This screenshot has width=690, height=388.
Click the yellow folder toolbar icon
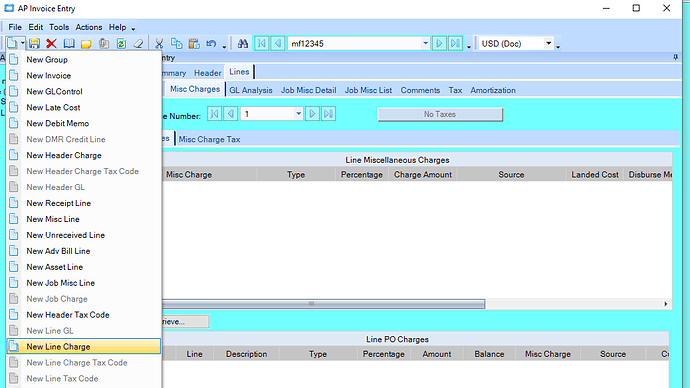click(86, 44)
